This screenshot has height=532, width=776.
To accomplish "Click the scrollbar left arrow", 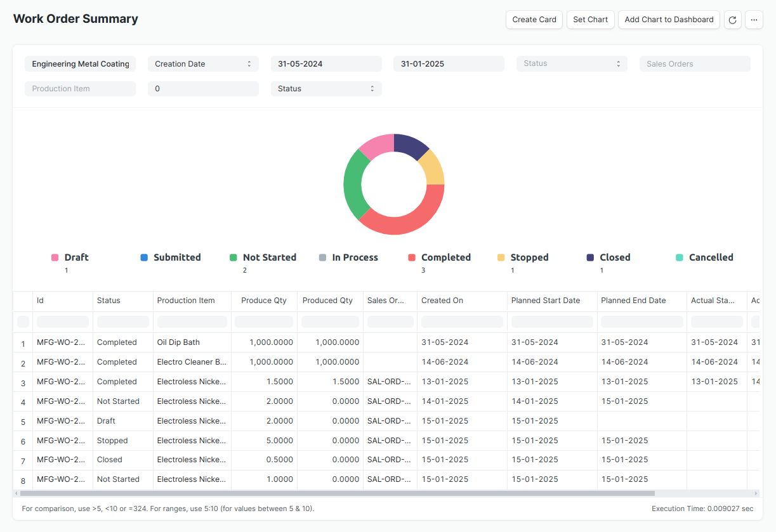I will (16, 493).
